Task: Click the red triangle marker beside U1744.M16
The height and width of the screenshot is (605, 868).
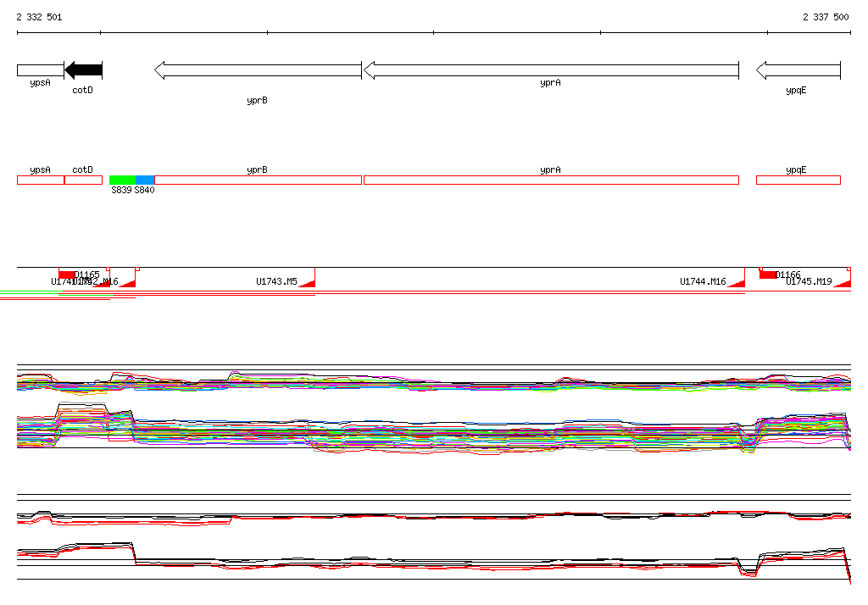Action: (737, 283)
